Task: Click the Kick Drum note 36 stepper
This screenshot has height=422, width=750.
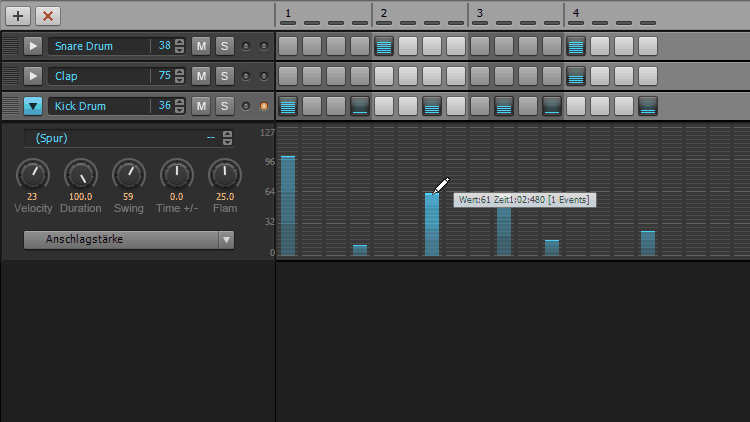Action: (x=179, y=106)
